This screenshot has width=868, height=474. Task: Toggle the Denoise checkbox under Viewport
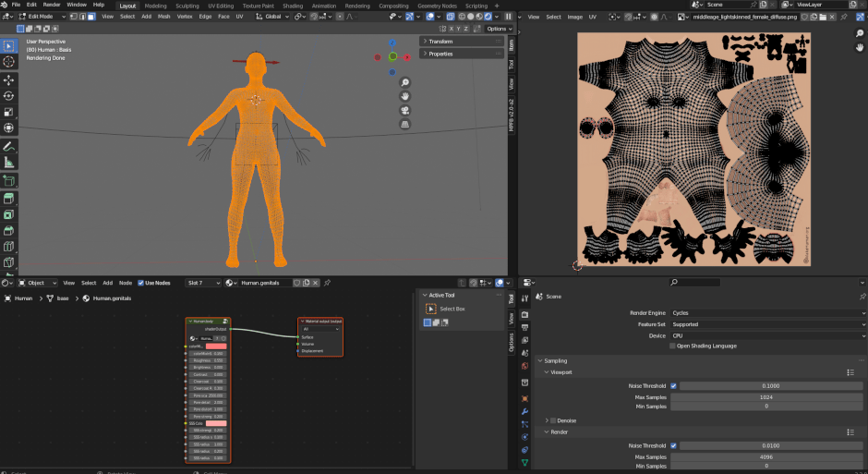(553, 419)
